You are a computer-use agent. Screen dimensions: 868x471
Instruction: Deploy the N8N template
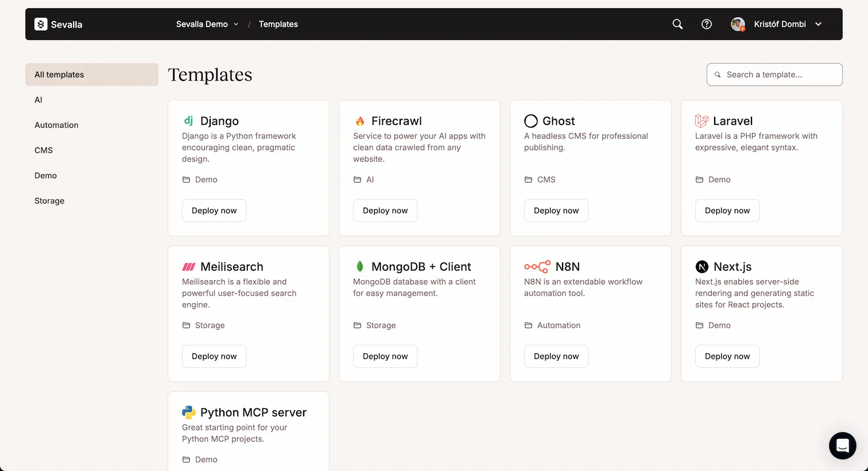pyautogui.click(x=556, y=356)
